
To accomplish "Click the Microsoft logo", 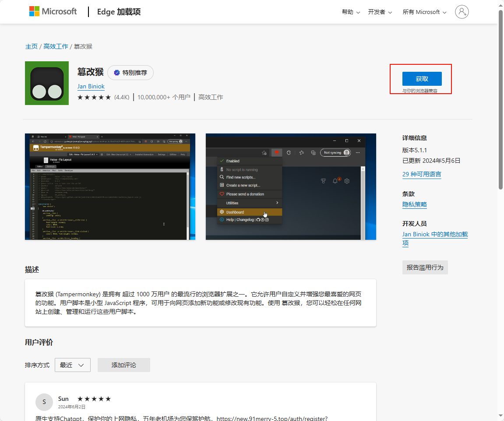I will [53, 11].
